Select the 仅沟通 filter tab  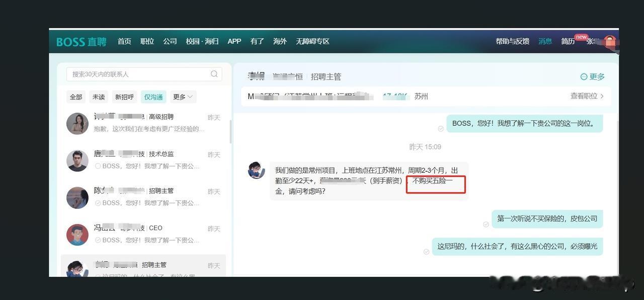(153, 97)
